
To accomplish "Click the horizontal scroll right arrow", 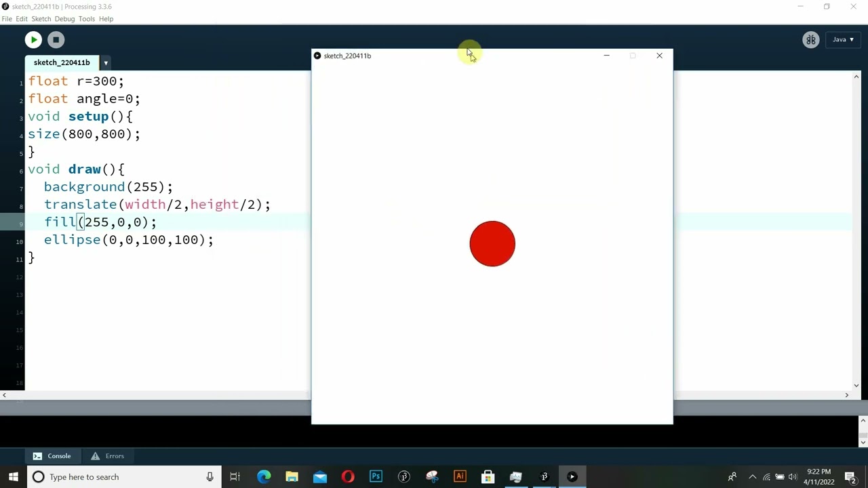I will tap(846, 395).
